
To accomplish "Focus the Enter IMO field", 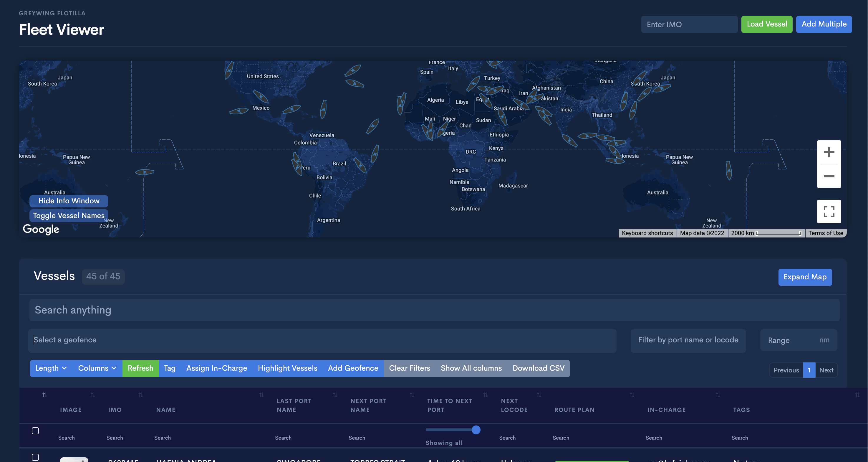I will pos(689,24).
